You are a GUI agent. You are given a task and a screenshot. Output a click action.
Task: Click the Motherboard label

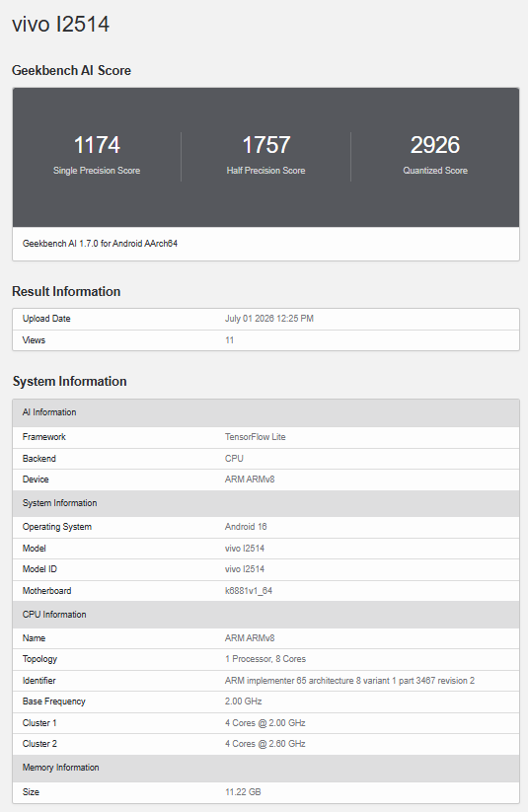[47, 591]
